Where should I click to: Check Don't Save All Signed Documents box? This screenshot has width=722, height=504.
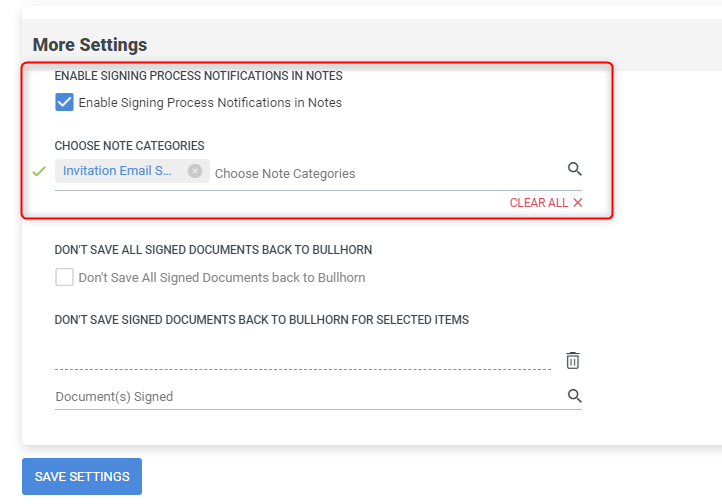click(65, 277)
